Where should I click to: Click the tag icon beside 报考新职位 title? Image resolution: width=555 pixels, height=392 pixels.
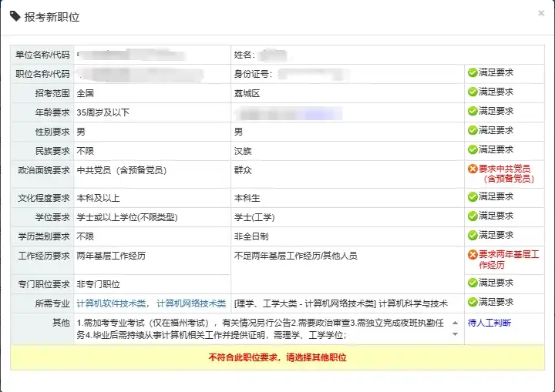pos(15,16)
